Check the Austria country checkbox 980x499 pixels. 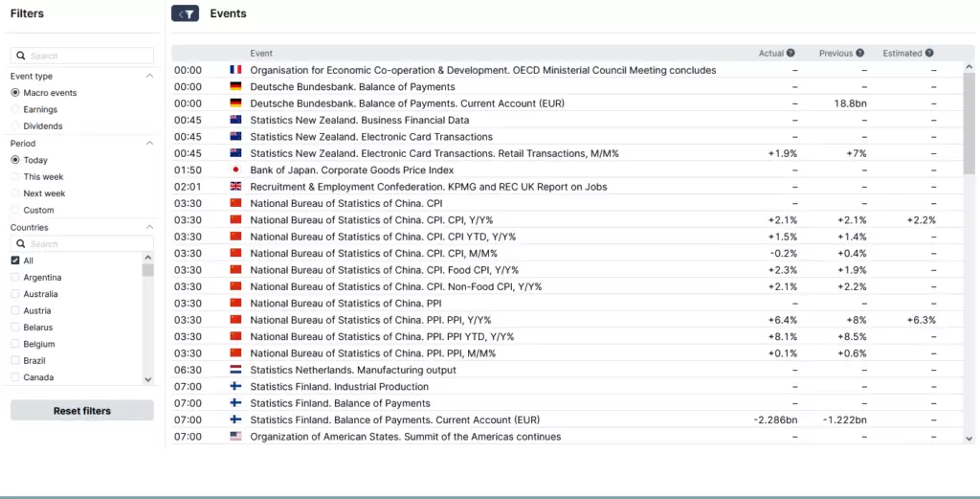[x=15, y=310]
